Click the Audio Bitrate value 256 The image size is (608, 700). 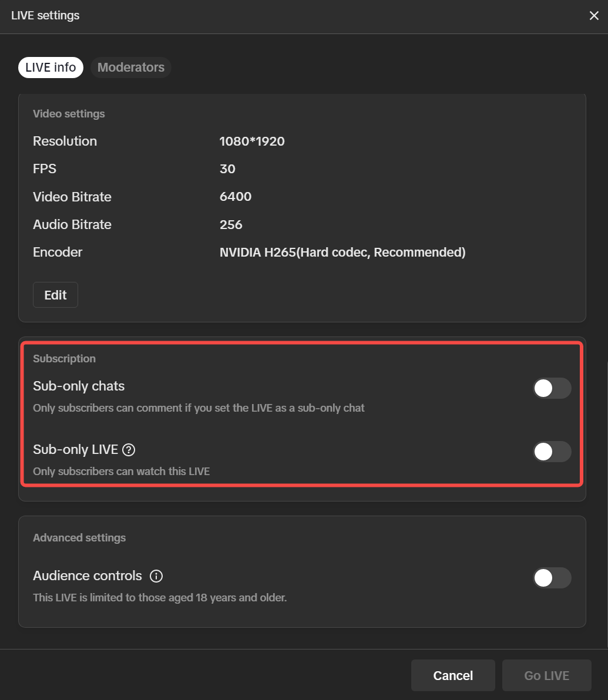231,224
